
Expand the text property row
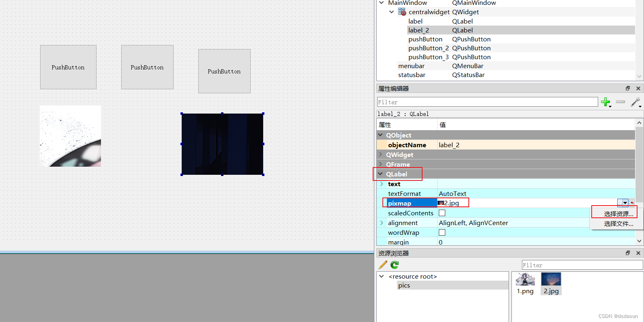pyautogui.click(x=382, y=184)
